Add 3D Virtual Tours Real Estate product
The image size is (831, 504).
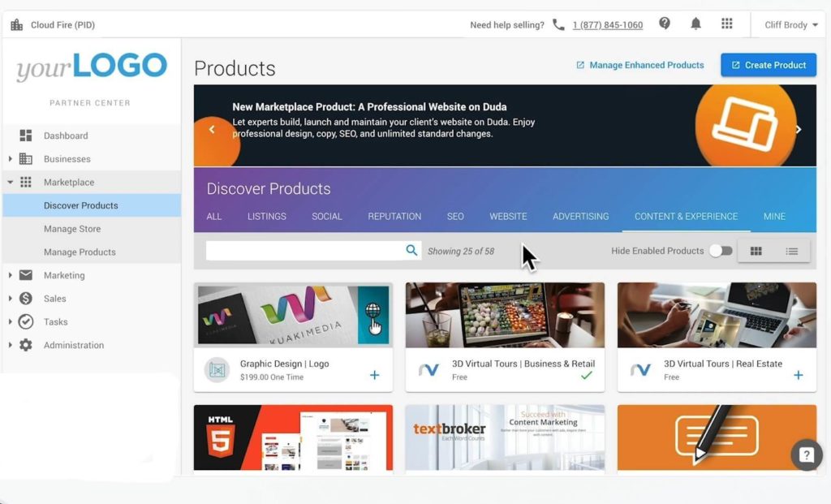[x=798, y=375]
